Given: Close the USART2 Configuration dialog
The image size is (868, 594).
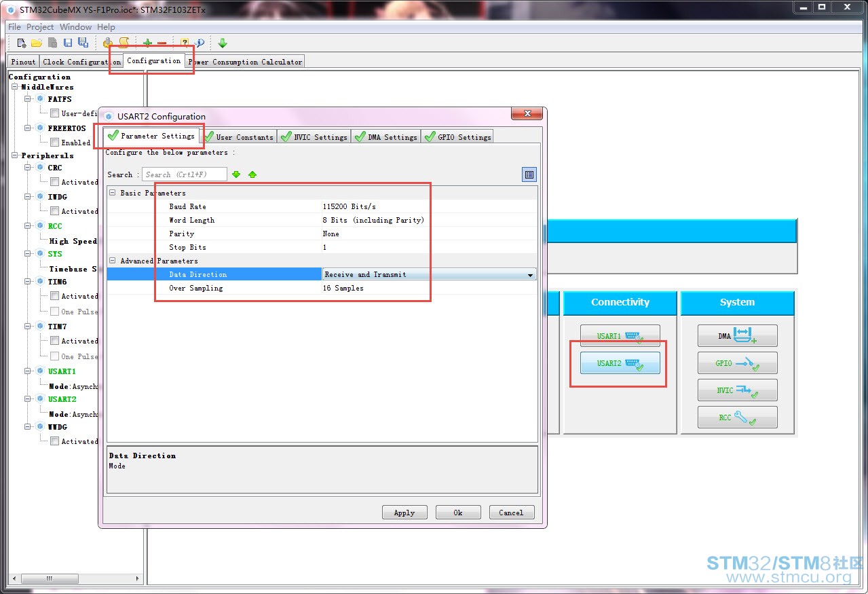Looking at the screenshot, I should 526,115.
